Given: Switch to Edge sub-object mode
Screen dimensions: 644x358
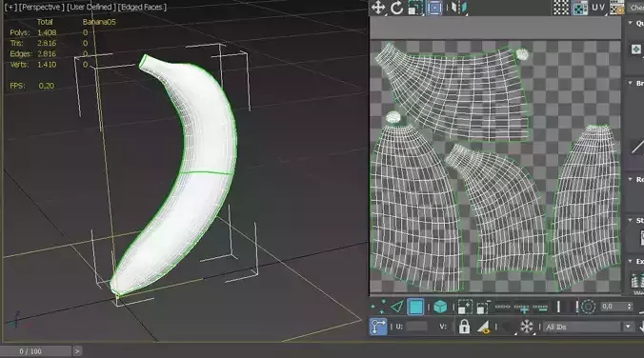Looking at the screenshot, I should point(396,307).
